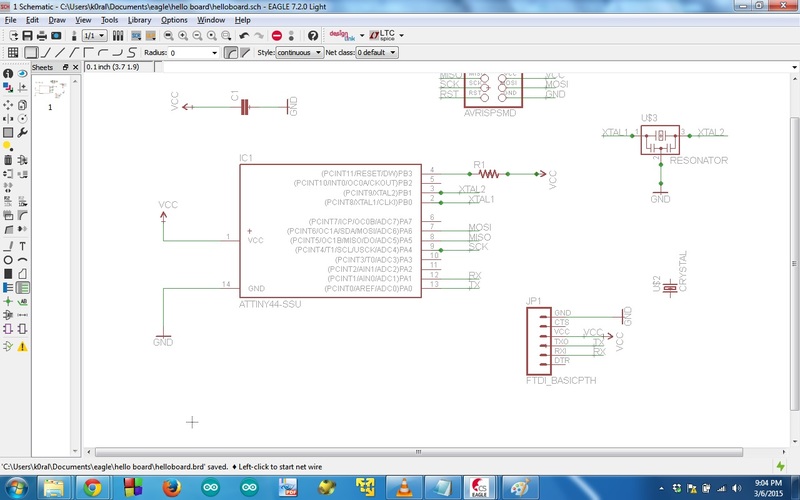800x500 pixels.
Task: Open the Options menu
Action: pyautogui.click(x=174, y=20)
